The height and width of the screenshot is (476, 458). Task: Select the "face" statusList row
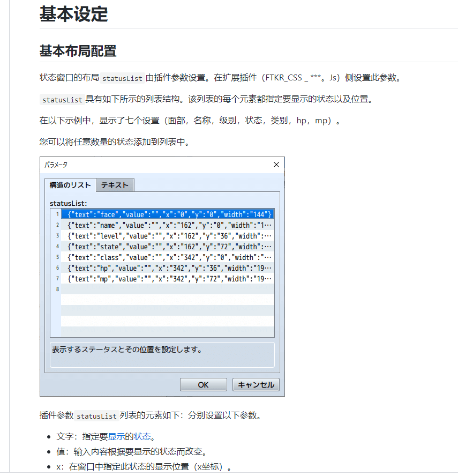pos(168,214)
